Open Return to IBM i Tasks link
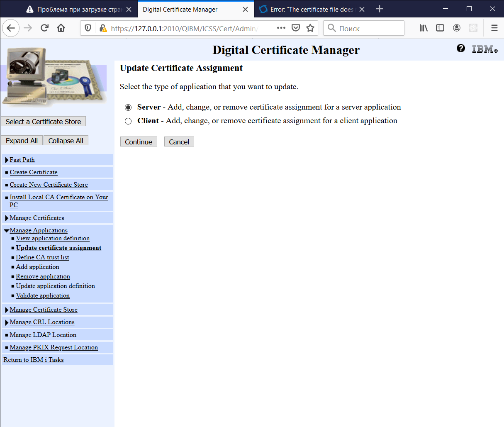Screen dimensions: 504x427 34,360
